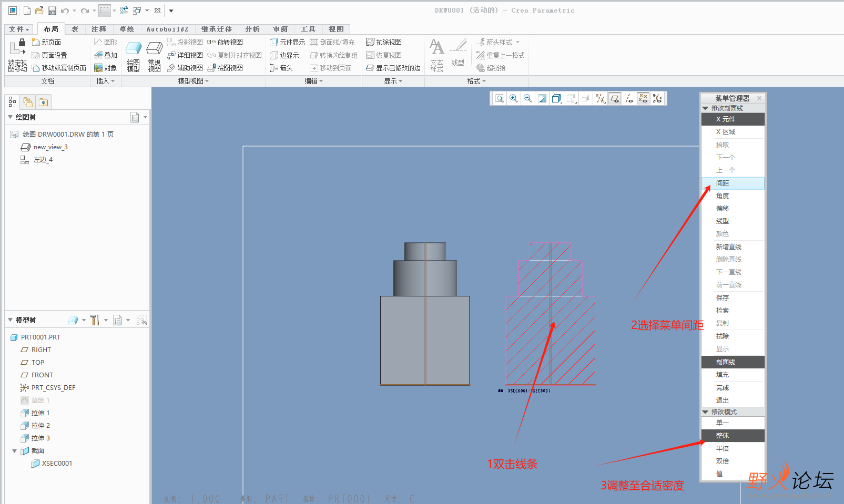Screen dimensions: 844x504
Task: Zoom in on the drawing
Action: point(514,98)
